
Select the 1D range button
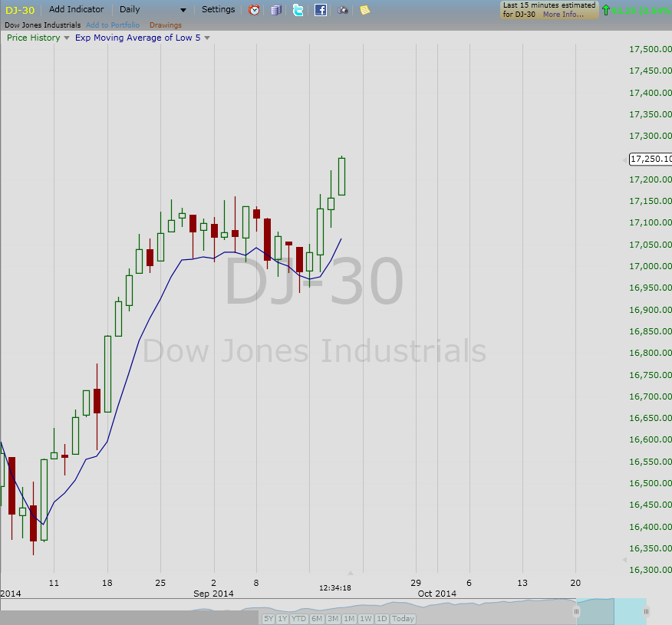coord(381,619)
